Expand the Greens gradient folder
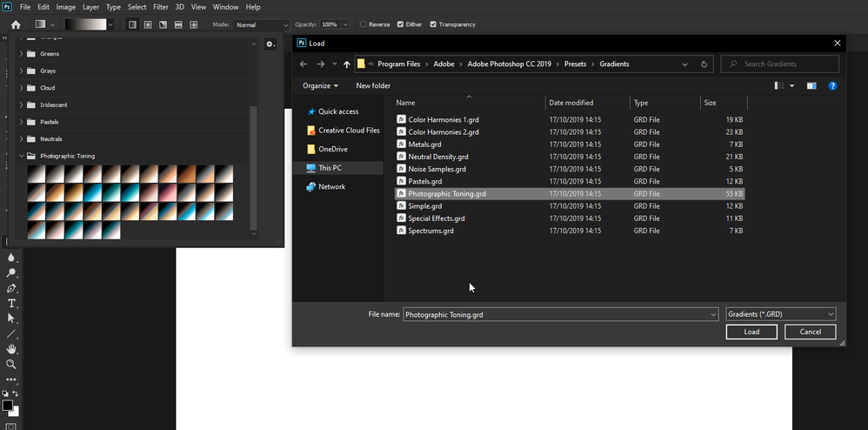The width and height of the screenshot is (868, 430). point(22,54)
